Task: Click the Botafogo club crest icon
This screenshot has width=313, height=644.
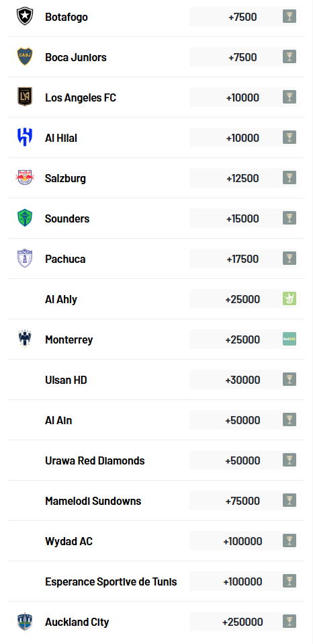Action: 25,16
